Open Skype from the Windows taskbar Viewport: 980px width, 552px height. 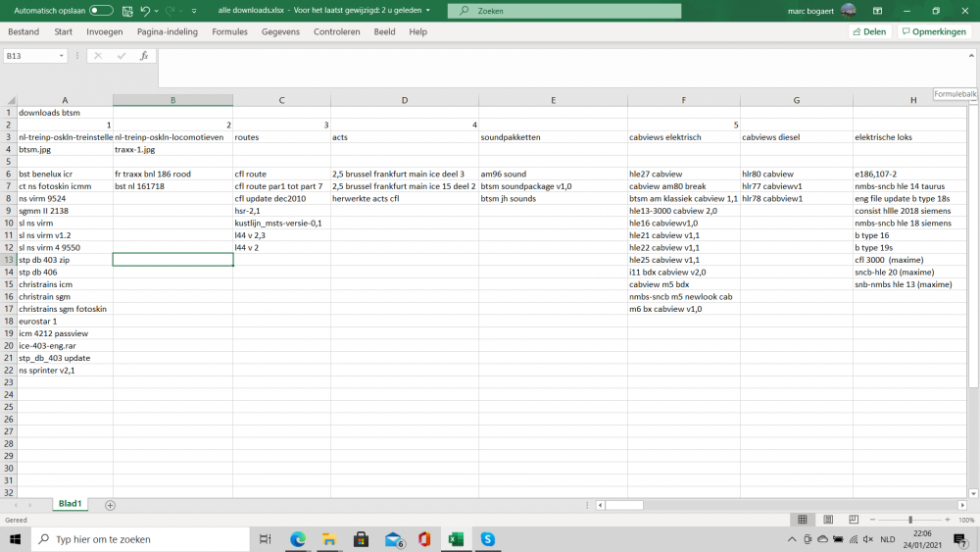487,539
